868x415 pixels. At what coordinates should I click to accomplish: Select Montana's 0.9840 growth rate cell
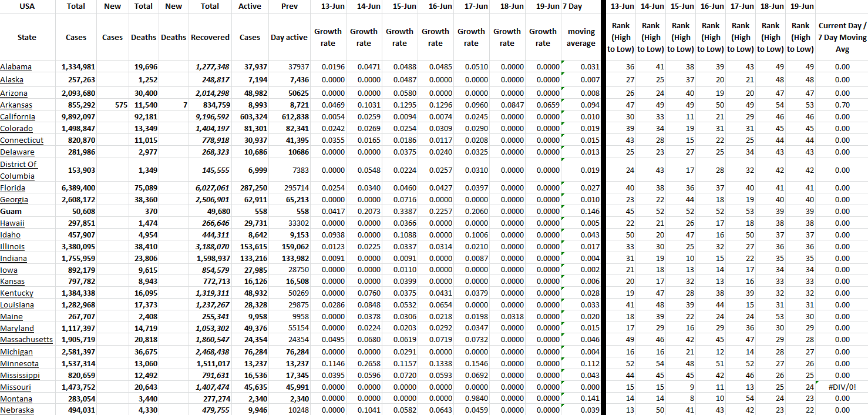coord(471,399)
